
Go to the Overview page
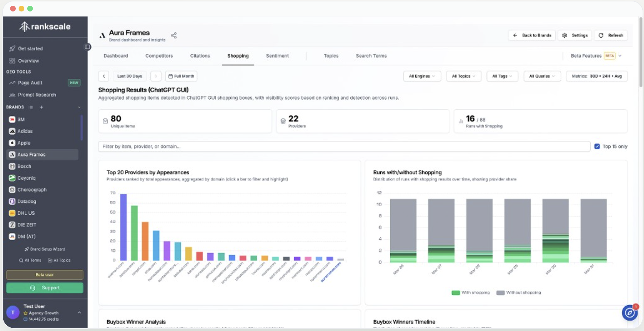(x=24, y=61)
